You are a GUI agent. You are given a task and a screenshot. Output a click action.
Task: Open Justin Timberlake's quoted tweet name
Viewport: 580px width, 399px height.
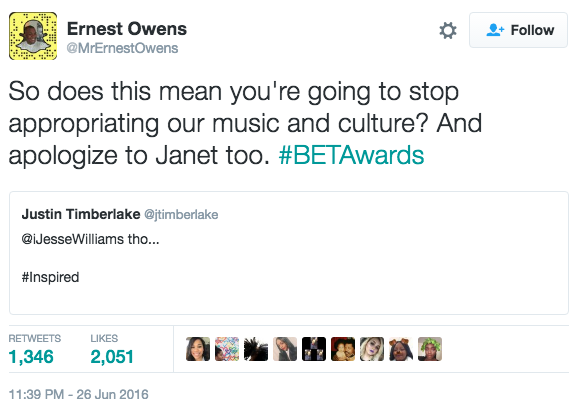81,214
